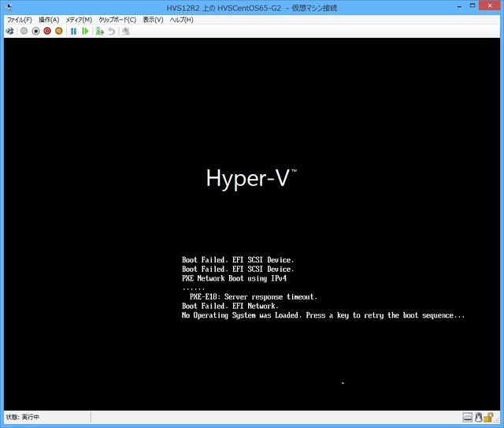Click the Hyper-V logo in VM screen
The height and width of the screenshot is (428, 504).
point(251,178)
